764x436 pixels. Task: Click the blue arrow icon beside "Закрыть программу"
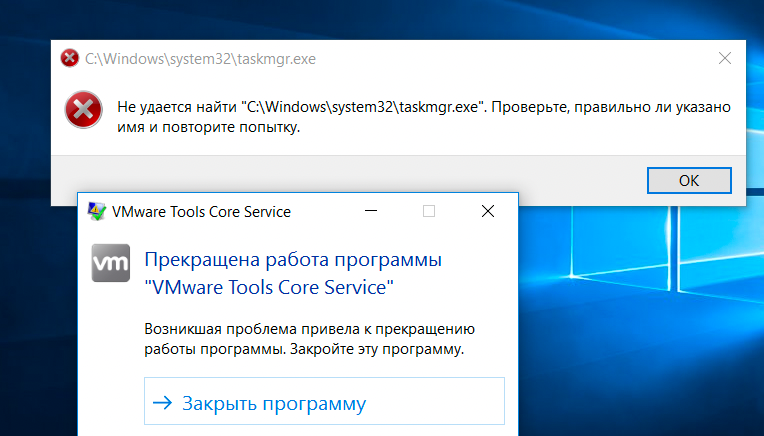[162, 403]
